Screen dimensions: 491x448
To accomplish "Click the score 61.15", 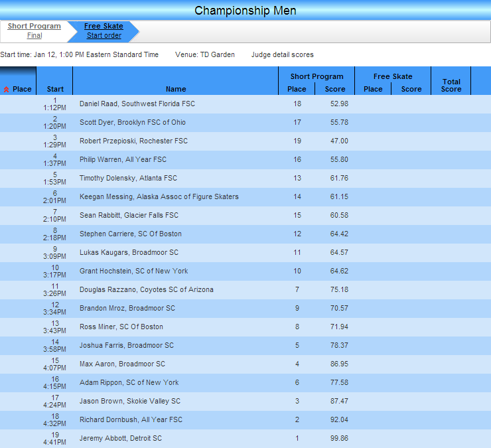I will 339,196.
